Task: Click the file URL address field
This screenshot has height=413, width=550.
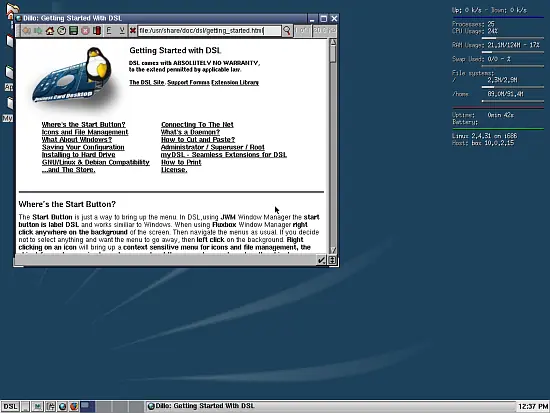Action: [209, 31]
